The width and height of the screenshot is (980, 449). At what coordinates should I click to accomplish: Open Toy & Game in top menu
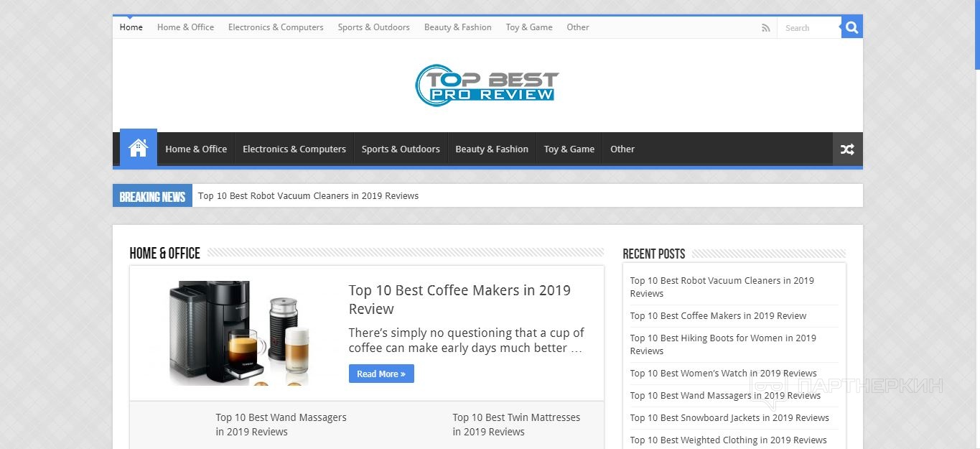coord(529,27)
